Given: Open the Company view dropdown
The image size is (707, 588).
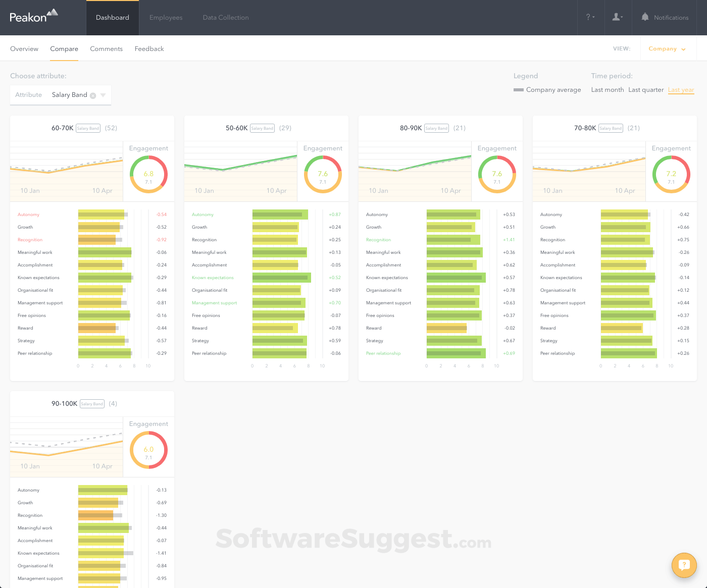Looking at the screenshot, I should 667,48.
